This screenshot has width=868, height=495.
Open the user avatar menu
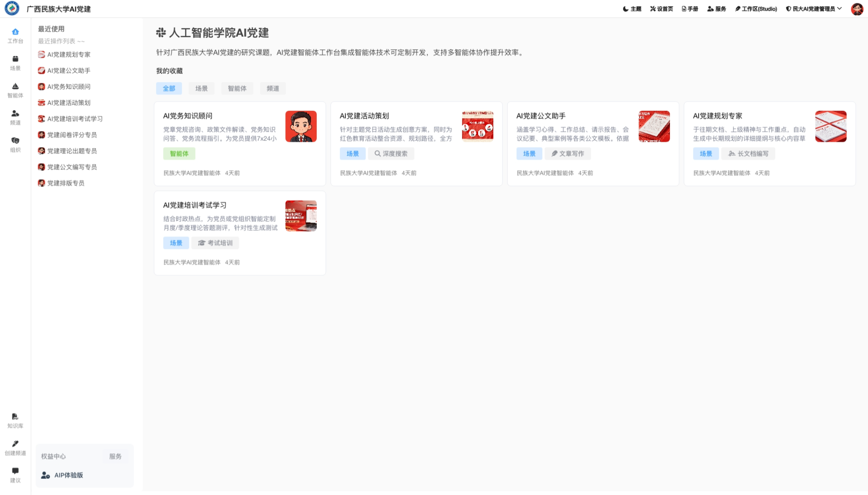click(857, 9)
